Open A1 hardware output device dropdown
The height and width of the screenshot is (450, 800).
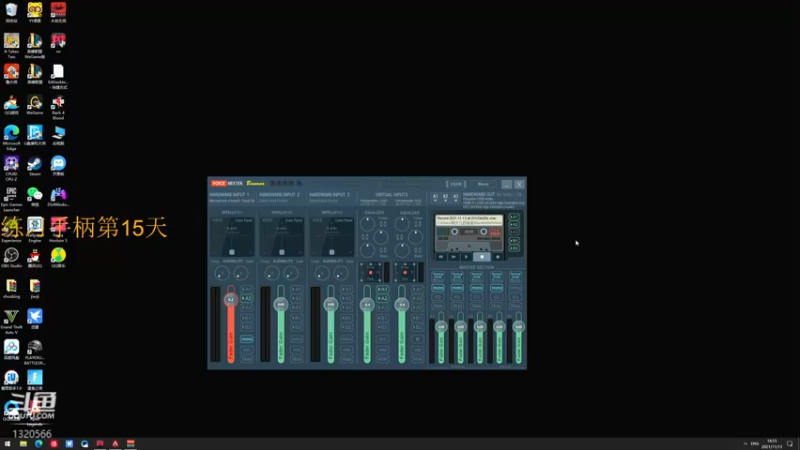click(435, 197)
